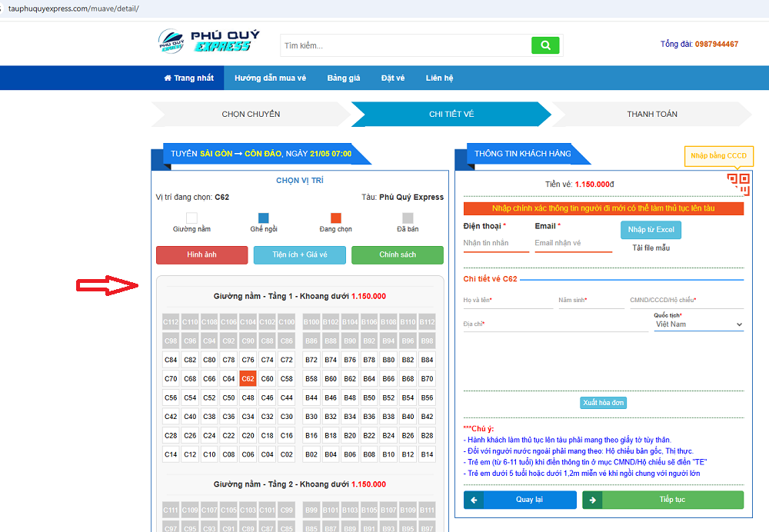Select seat C84 on deck 1
Screen dimensions: 769x532
coord(171,360)
